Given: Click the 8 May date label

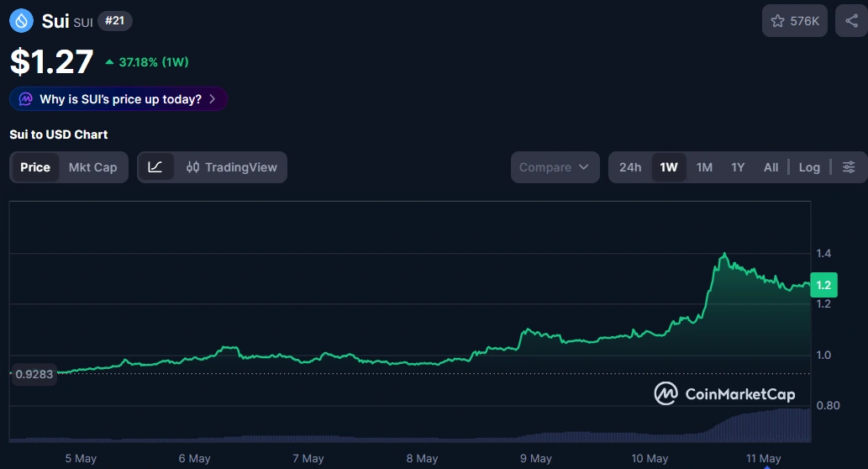Looking at the screenshot, I should pyautogui.click(x=422, y=458).
